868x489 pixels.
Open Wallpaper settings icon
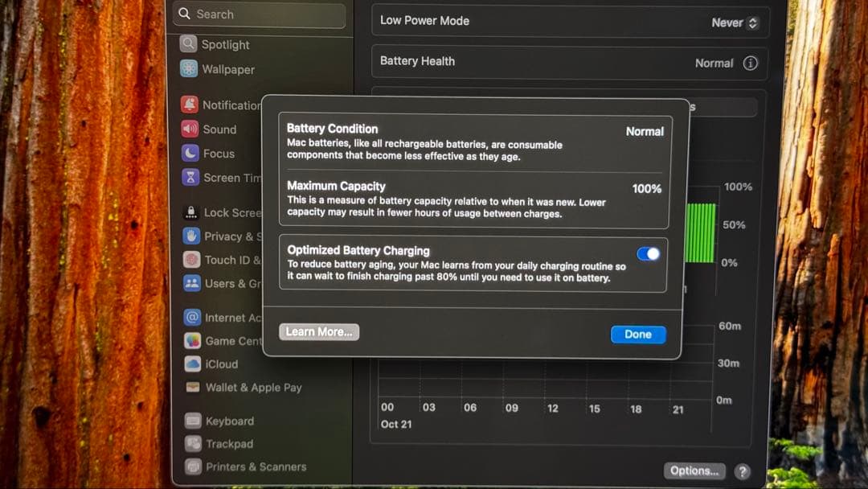click(189, 69)
